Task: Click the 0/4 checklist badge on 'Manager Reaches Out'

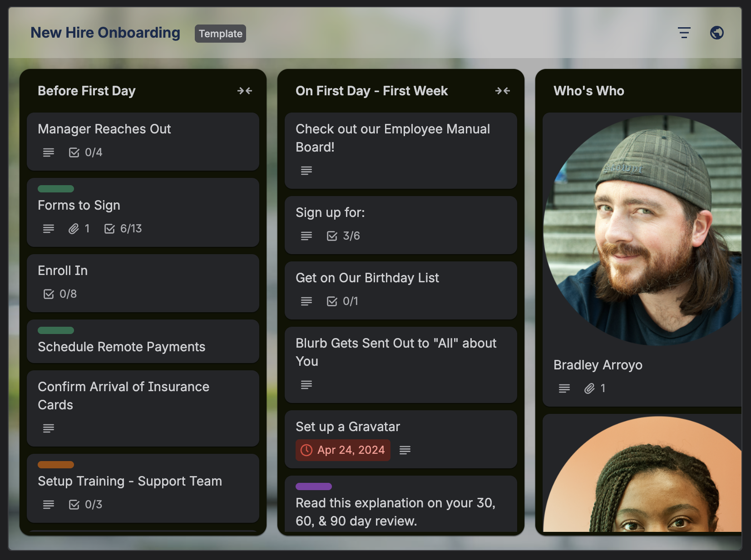Action: click(86, 152)
